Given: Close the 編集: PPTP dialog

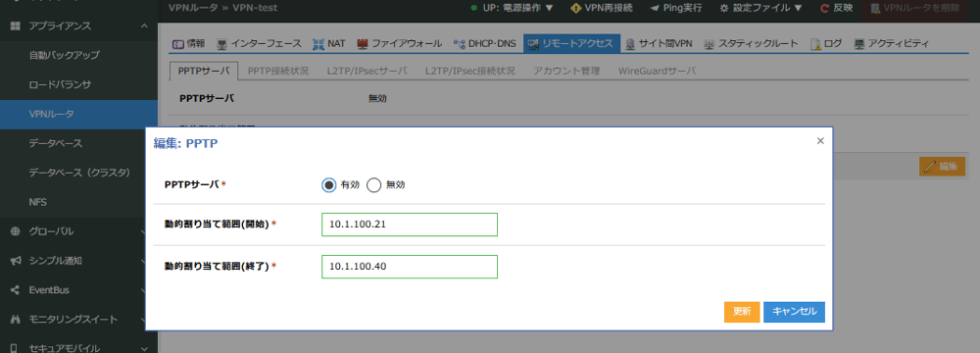Looking at the screenshot, I should pyautogui.click(x=820, y=141).
